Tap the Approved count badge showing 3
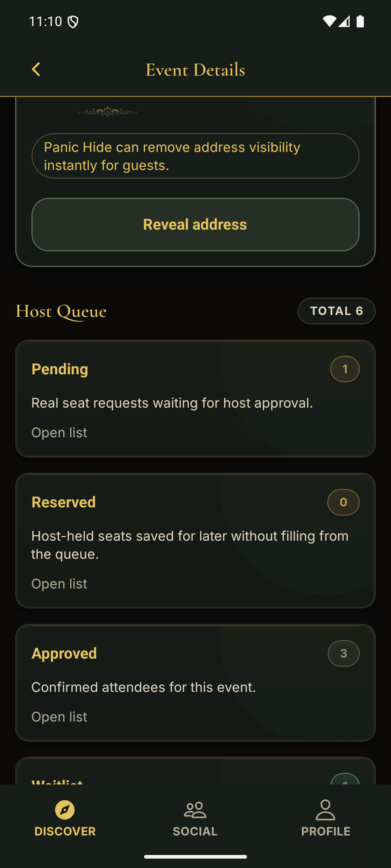The width and height of the screenshot is (391, 868). click(x=343, y=653)
